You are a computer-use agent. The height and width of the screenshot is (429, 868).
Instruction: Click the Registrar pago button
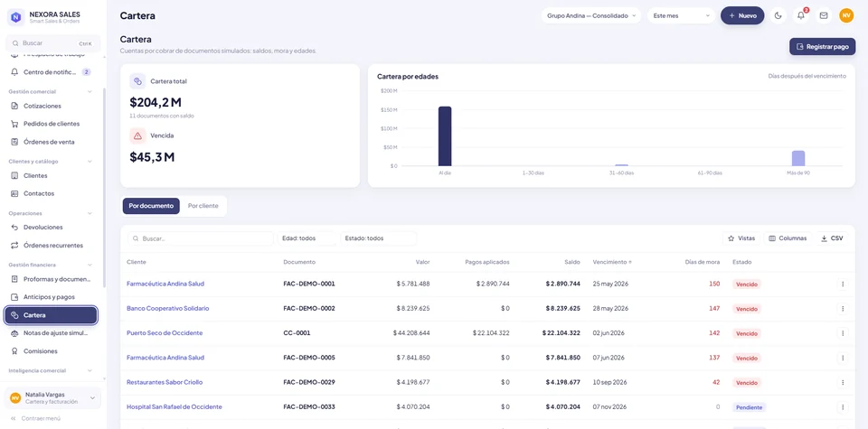tap(822, 46)
